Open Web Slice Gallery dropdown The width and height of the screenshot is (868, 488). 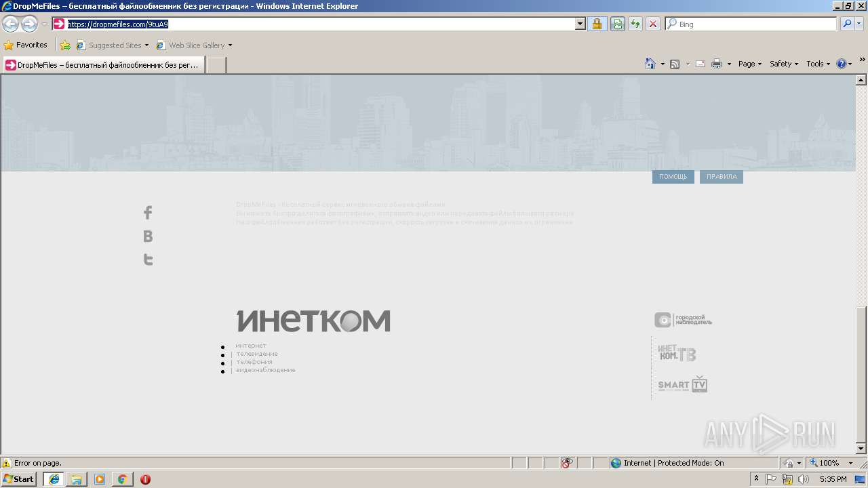(x=194, y=45)
